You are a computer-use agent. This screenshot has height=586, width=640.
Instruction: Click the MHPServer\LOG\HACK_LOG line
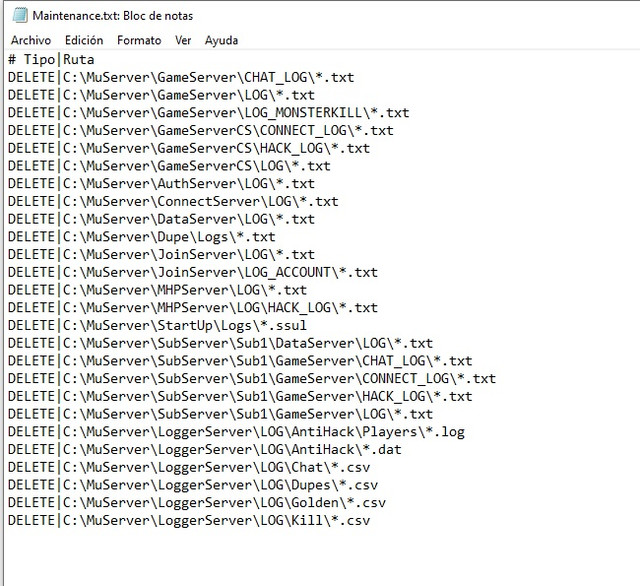click(193, 308)
